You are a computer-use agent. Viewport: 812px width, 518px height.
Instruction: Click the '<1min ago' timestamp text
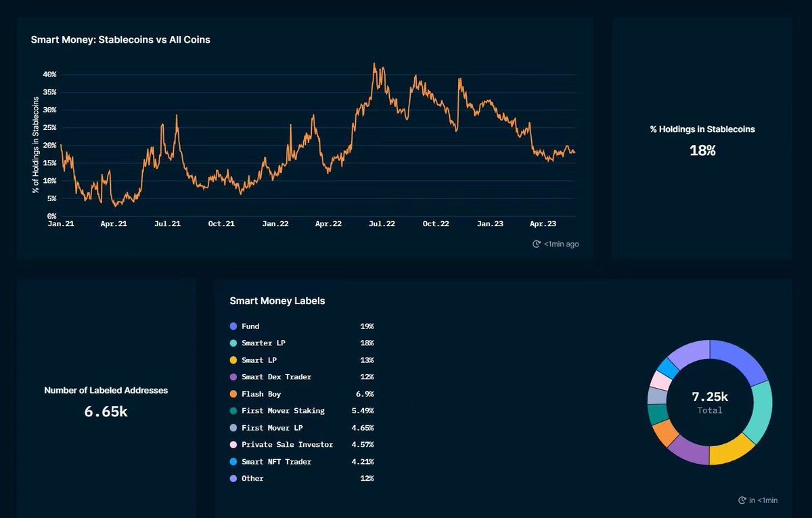[561, 244]
